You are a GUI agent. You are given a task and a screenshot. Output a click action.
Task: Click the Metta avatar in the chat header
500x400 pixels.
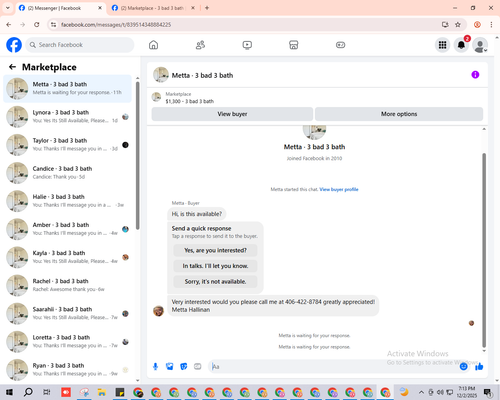161,75
